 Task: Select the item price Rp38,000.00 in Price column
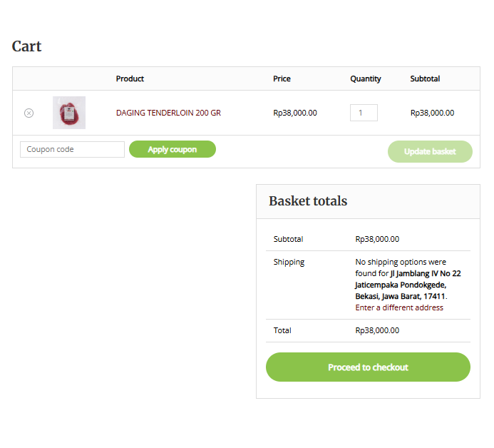click(x=295, y=113)
